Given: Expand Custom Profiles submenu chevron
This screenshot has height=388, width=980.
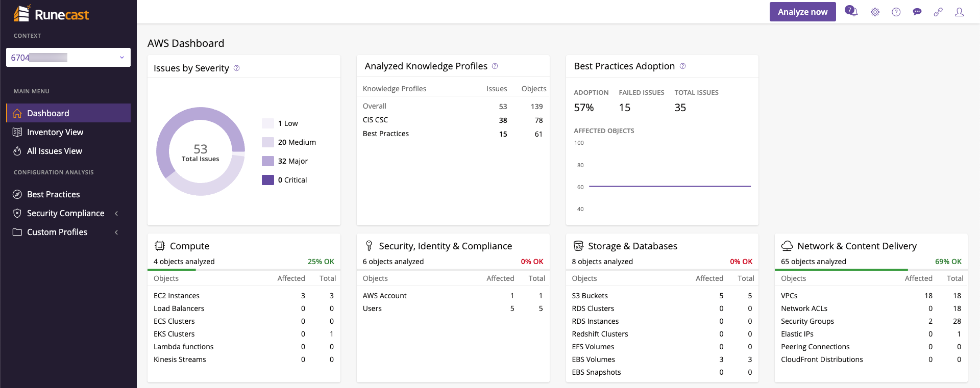Looking at the screenshot, I should click(116, 232).
